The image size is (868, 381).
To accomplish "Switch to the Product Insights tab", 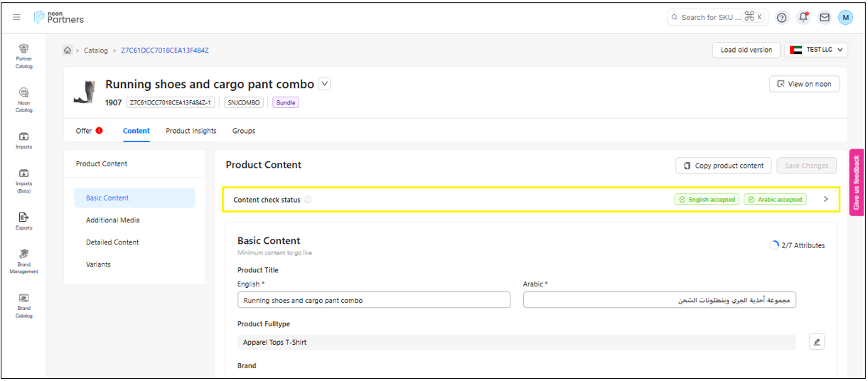I will tap(191, 131).
